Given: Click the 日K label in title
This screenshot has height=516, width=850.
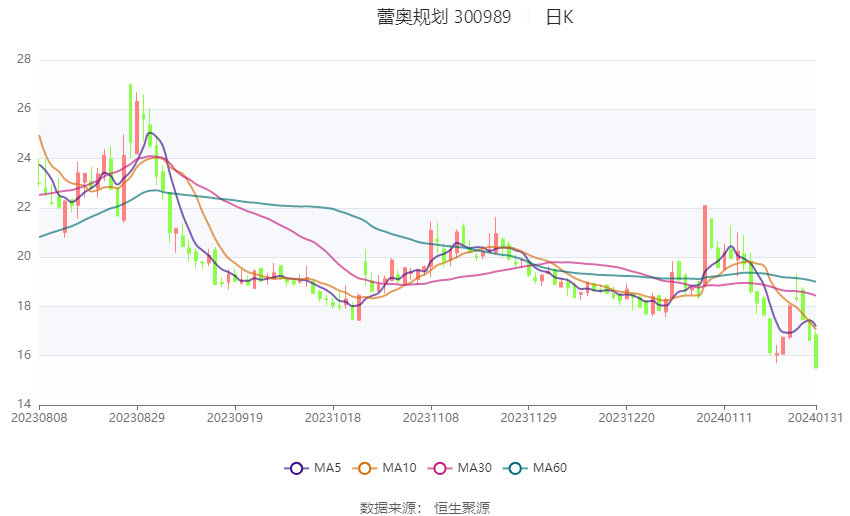Looking at the screenshot, I should tap(559, 17).
